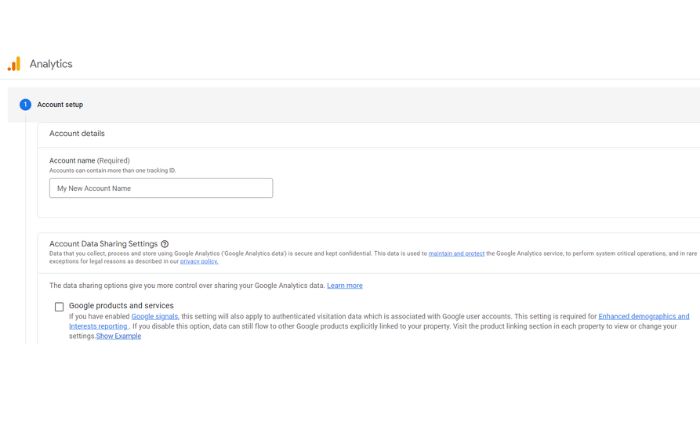
Task: Click the Account details heading
Action: (77, 133)
